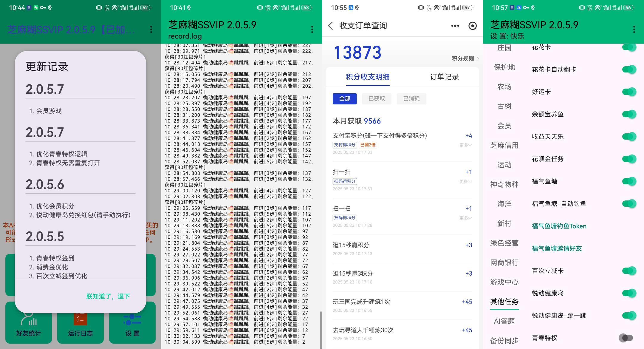
Task: Open 设置 sliders icon button
Action: click(132, 323)
